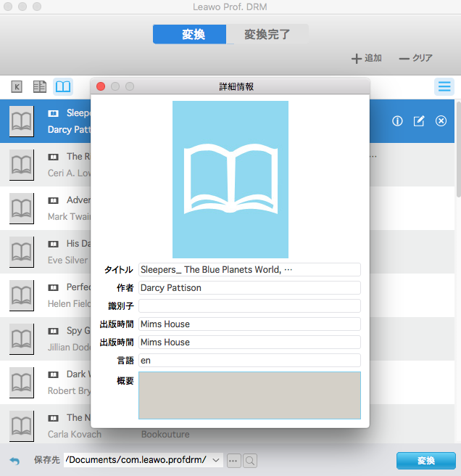Switch to the 変換完了 tab
The height and width of the screenshot is (476, 461).
(x=267, y=34)
